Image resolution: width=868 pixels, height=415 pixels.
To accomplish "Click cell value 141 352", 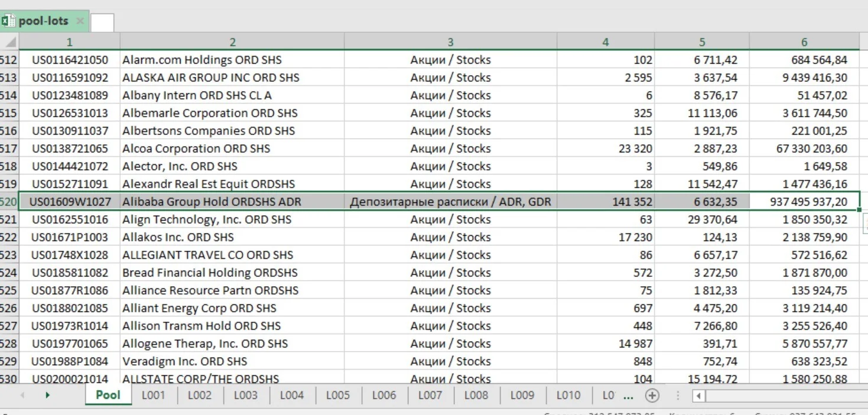I will pyautogui.click(x=605, y=202).
